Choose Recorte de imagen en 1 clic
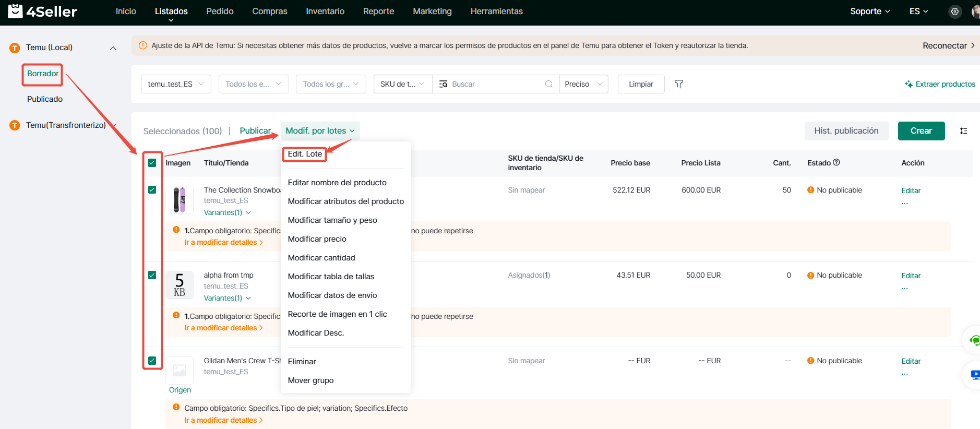 point(337,314)
